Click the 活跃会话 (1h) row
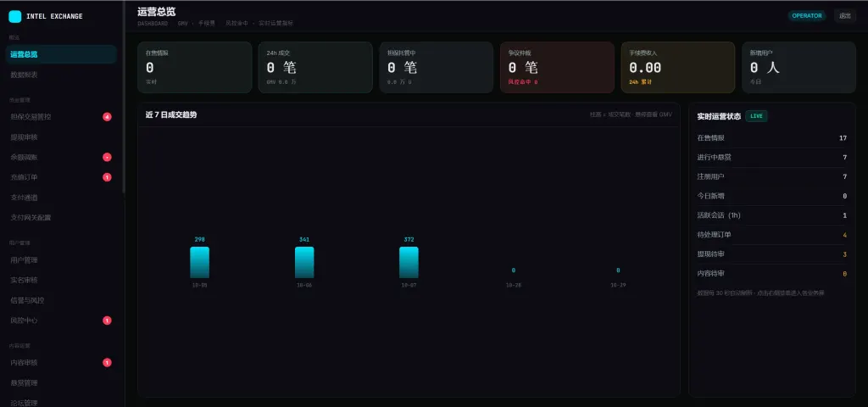 point(772,215)
